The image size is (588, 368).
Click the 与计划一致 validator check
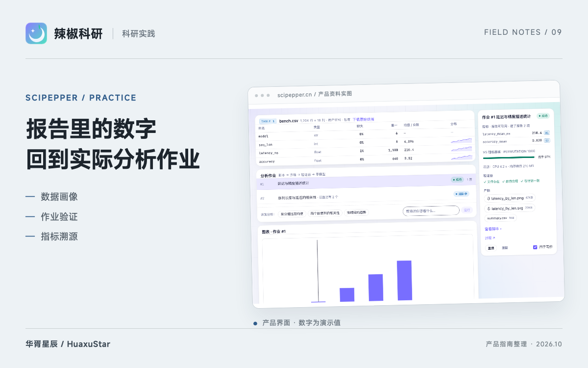point(530,181)
